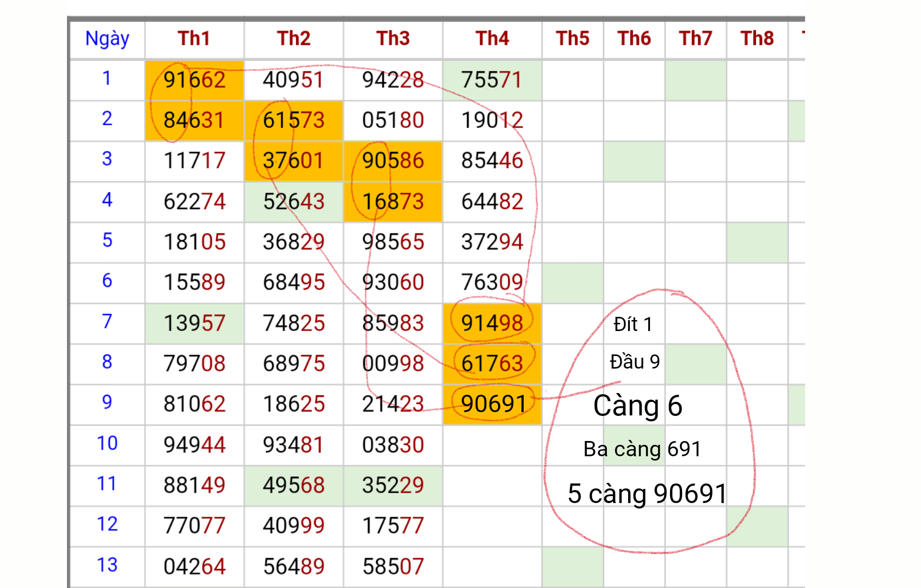Select green cell 75571 in Th4
The height and width of the screenshot is (588, 921).
click(x=492, y=80)
